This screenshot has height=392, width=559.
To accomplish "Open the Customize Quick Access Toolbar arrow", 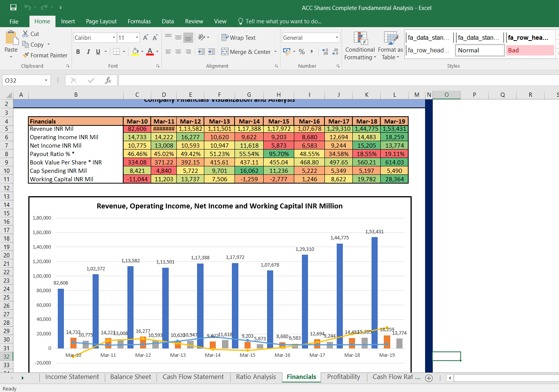I will tap(60, 8).
